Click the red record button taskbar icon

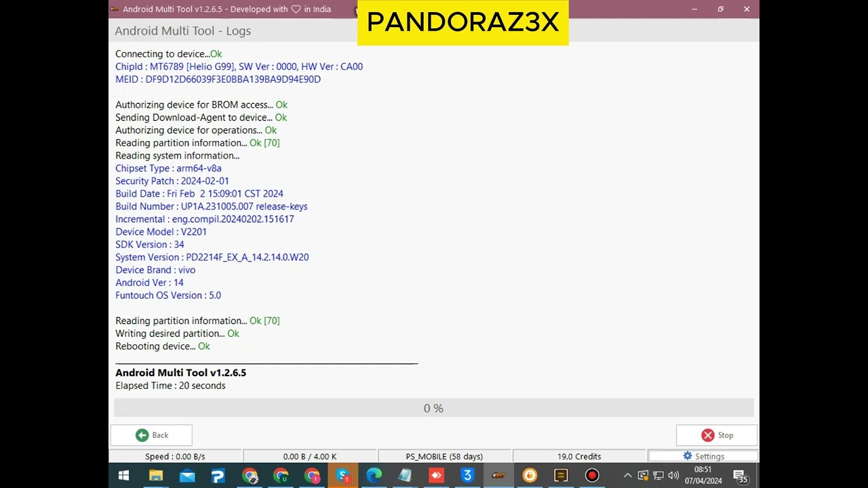point(592,476)
